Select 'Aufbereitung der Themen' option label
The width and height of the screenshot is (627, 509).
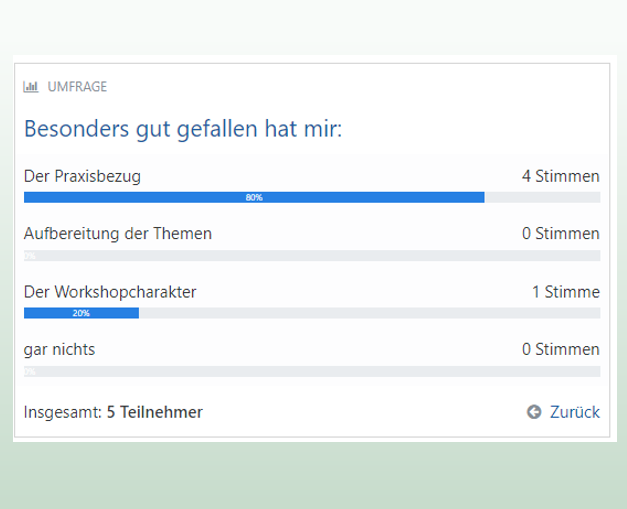[118, 234]
